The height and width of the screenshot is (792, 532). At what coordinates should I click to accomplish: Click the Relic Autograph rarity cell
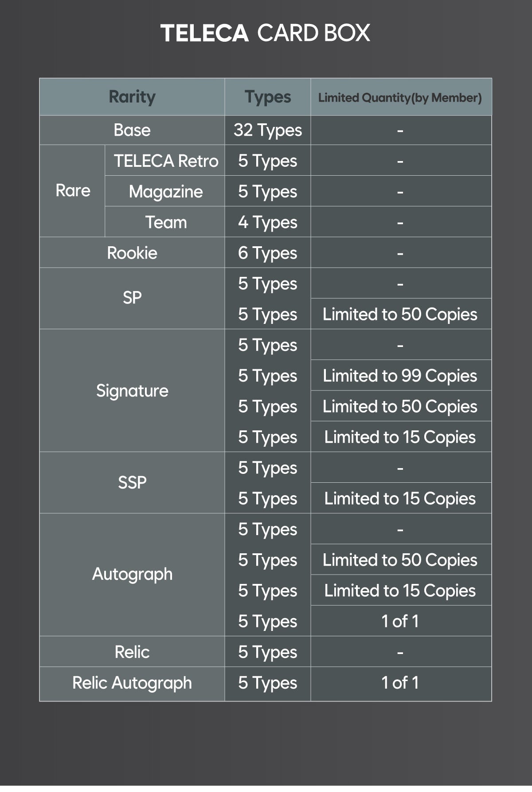coord(132,683)
